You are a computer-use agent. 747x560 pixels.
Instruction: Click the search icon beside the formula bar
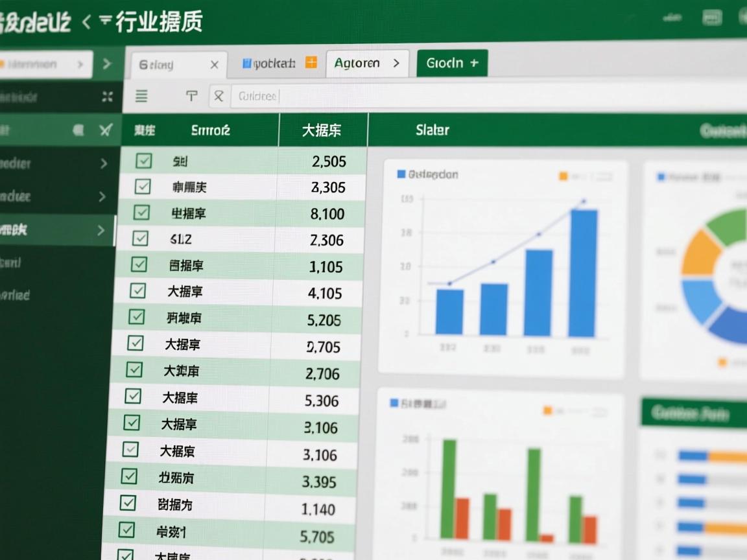click(219, 95)
